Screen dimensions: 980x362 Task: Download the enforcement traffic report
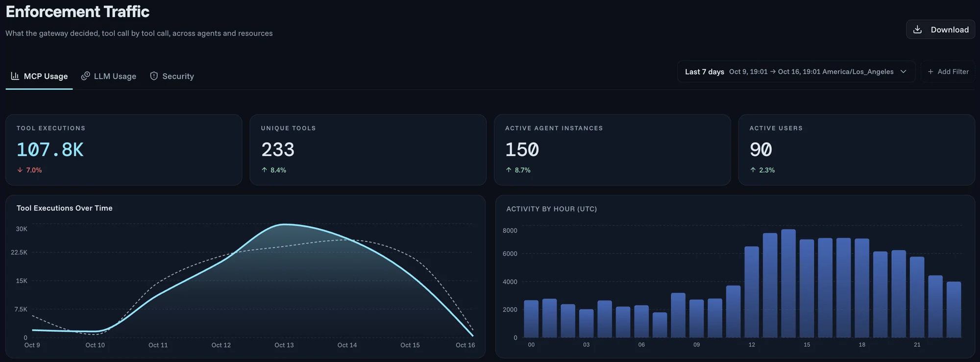[940, 29]
